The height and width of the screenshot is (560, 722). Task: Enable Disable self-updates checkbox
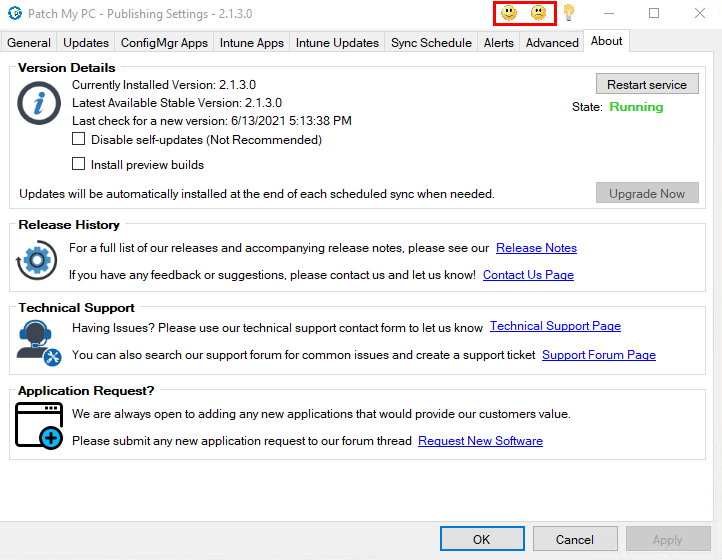[x=78, y=139]
